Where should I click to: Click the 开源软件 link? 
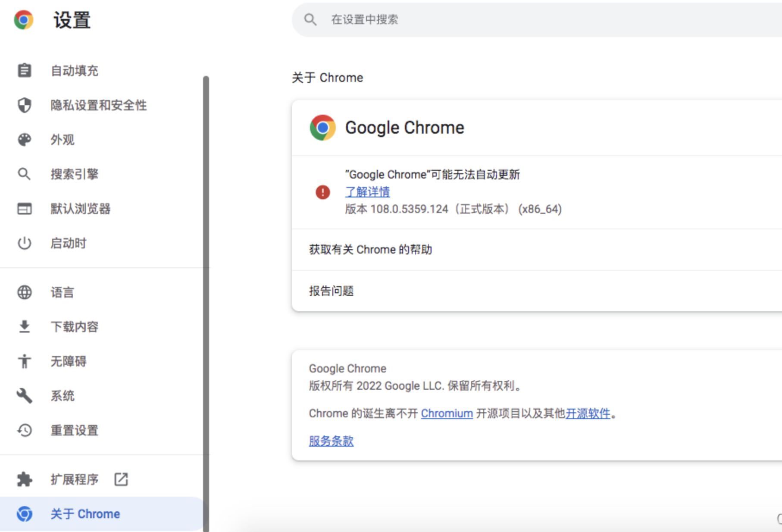[588, 413]
